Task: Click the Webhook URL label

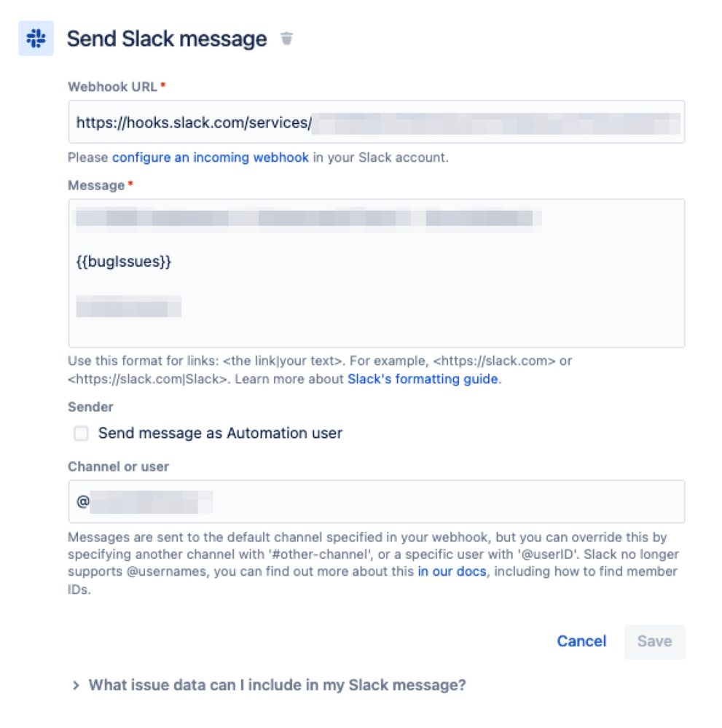Action: coord(112,87)
